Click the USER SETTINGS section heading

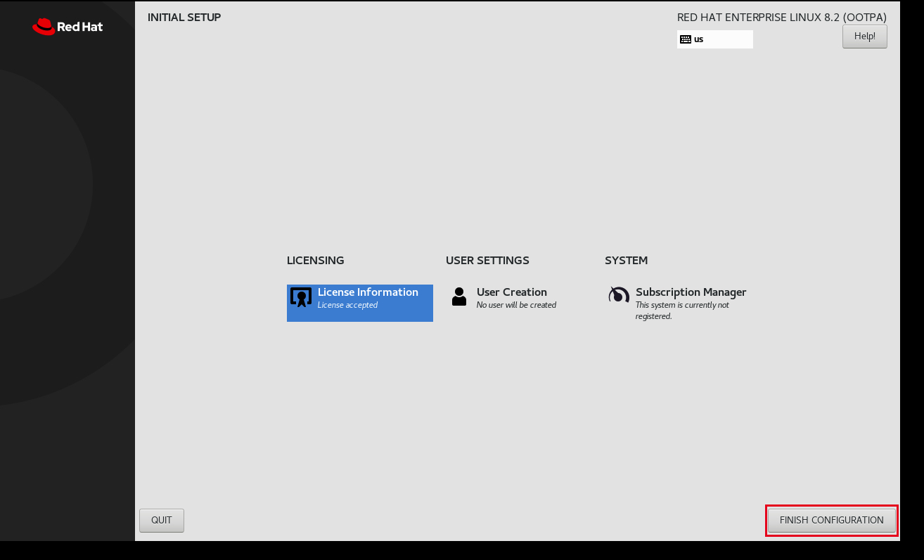[487, 261]
